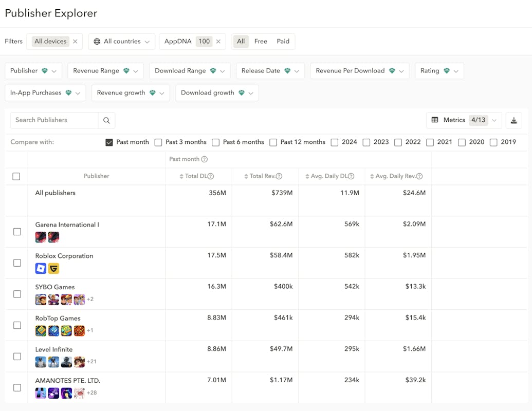
Task: Enable the Past 12 months comparison
Action: (x=273, y=142)
